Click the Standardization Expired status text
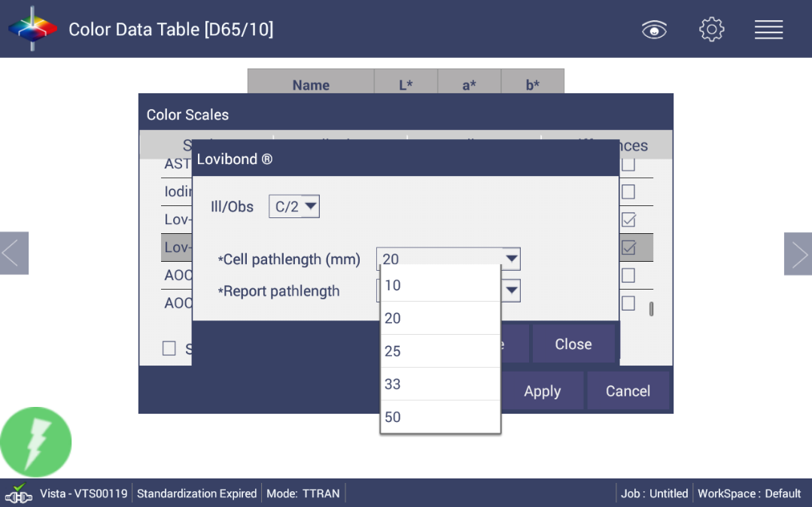Screen dimensions: 812x507 tap(196, 493)
